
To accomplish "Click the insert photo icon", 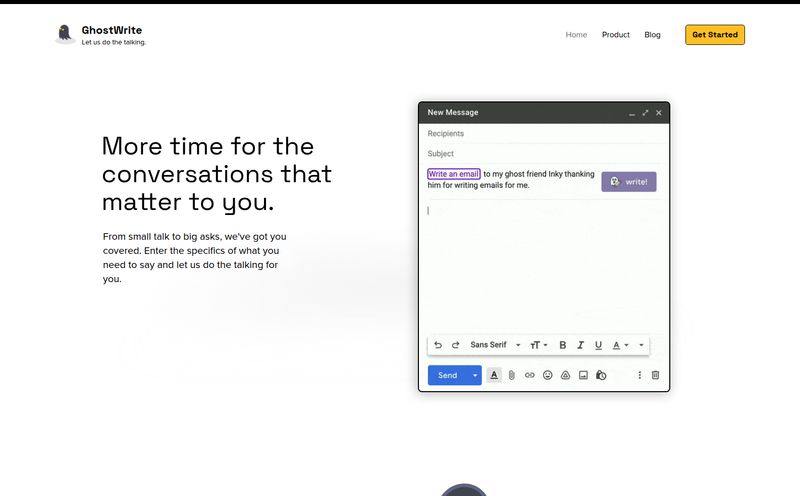I will pos(583,375).
